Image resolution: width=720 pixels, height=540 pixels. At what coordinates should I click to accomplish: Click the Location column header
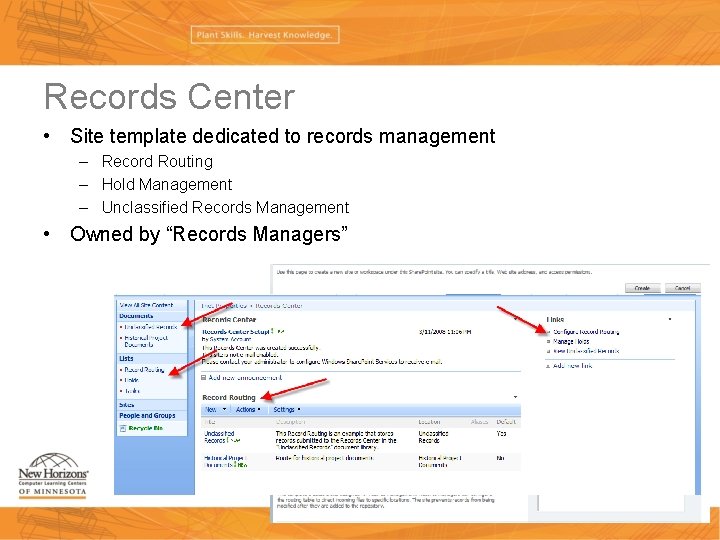(429, 422)
